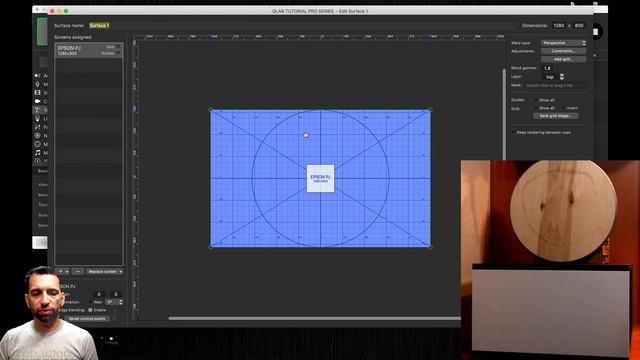Toggle Guides checkbox in EPSON PJ screen row

(x=118, y=53)
